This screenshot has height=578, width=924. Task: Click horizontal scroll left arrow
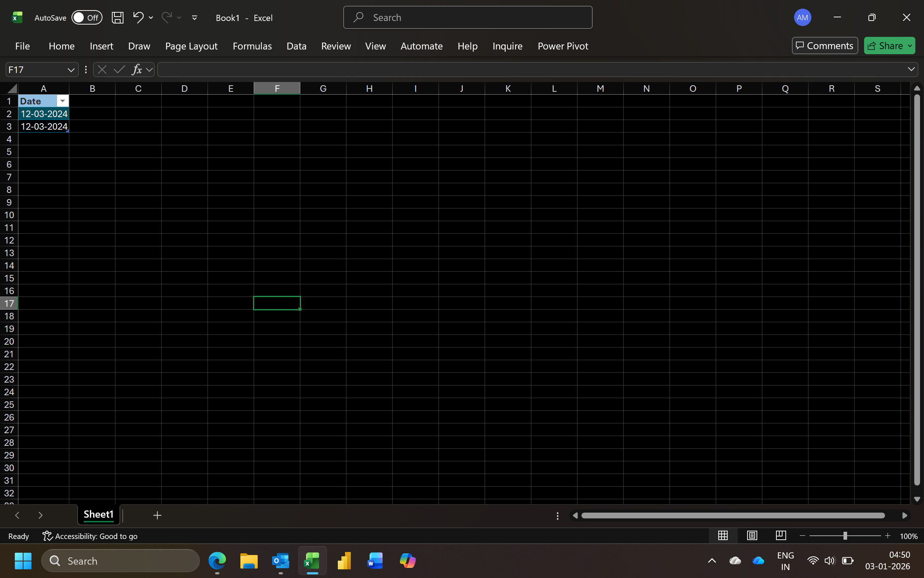click(575, 516)
